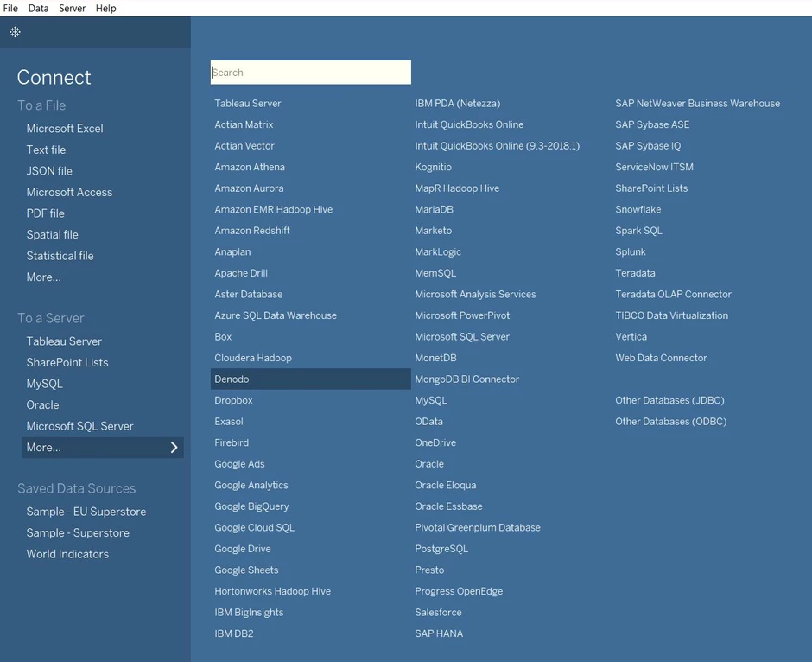This screenshot has width=812, height=662.
Task: Select Teradata OLAP Connector
Action: tap(673, 294)
